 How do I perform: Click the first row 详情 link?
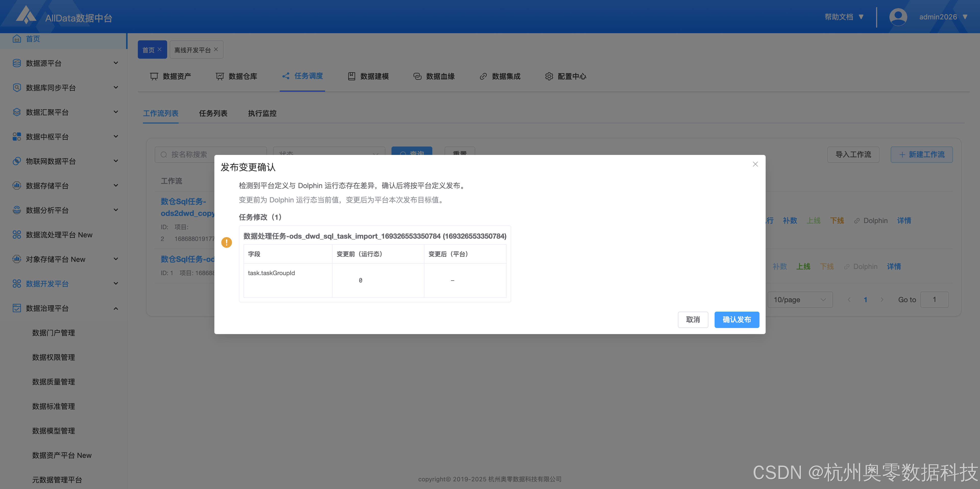[x=904, y=221]
